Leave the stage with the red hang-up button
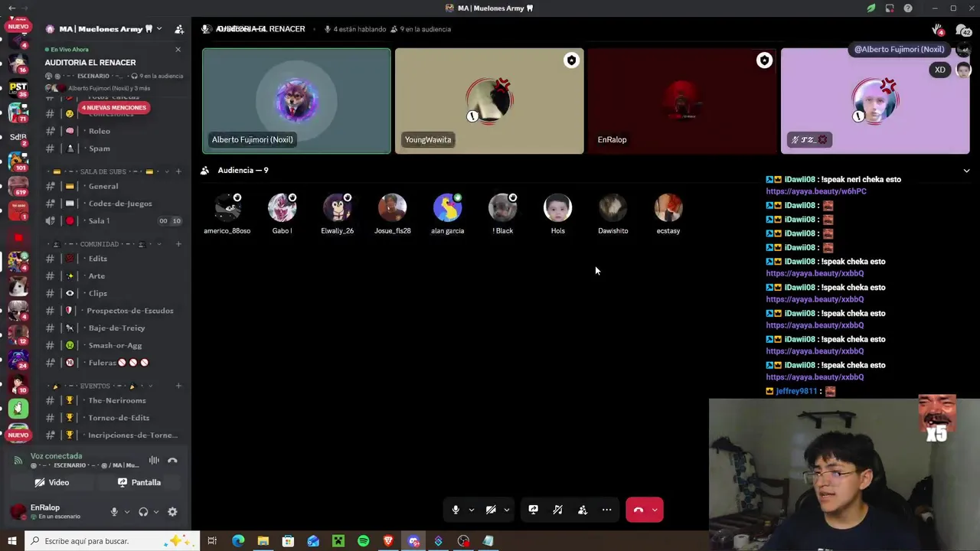 [x=638, y=510]
